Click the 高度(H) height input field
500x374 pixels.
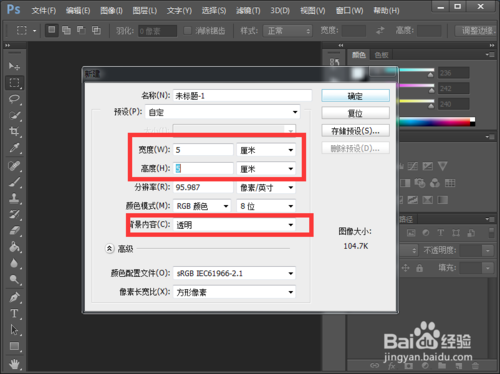[203, 169]
